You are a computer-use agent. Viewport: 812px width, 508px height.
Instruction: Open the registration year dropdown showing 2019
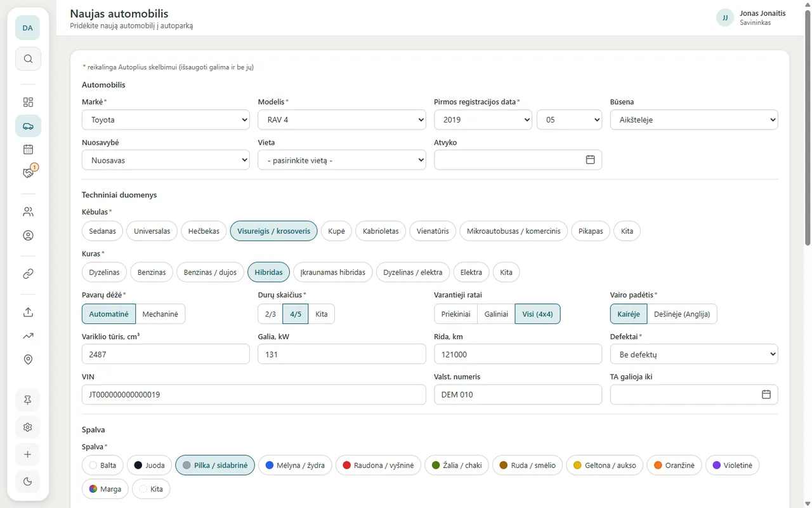click(483, 119)
